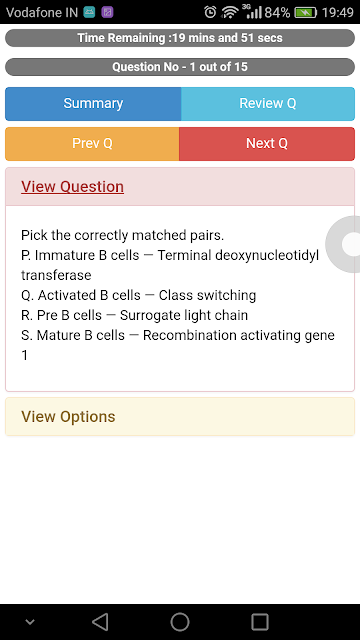Tap the recent apps square icon

coord(260,622)
